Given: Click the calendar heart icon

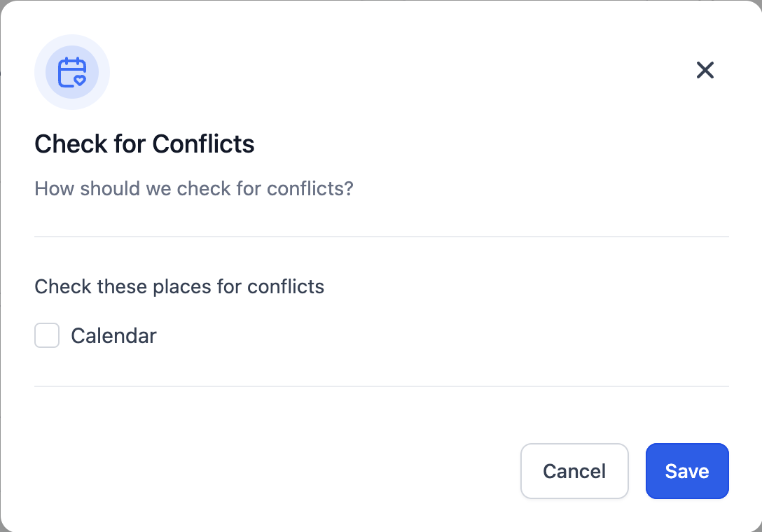Looking at the screenshot, I should 72,72.
